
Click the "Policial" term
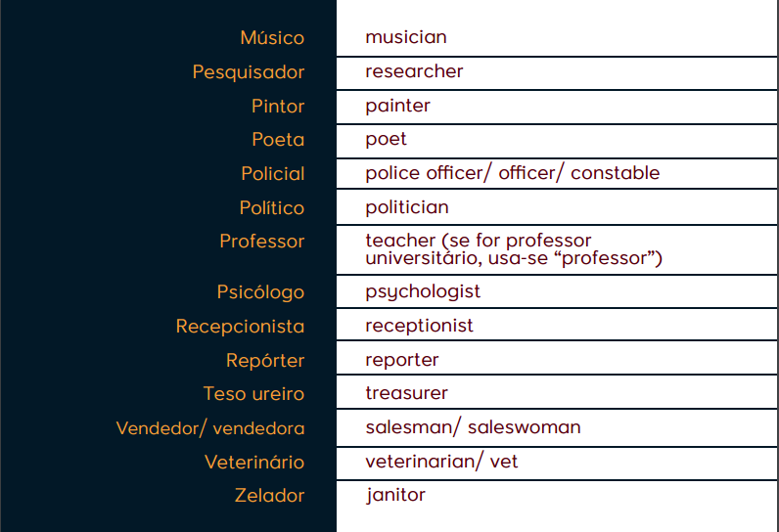[273, 174]
